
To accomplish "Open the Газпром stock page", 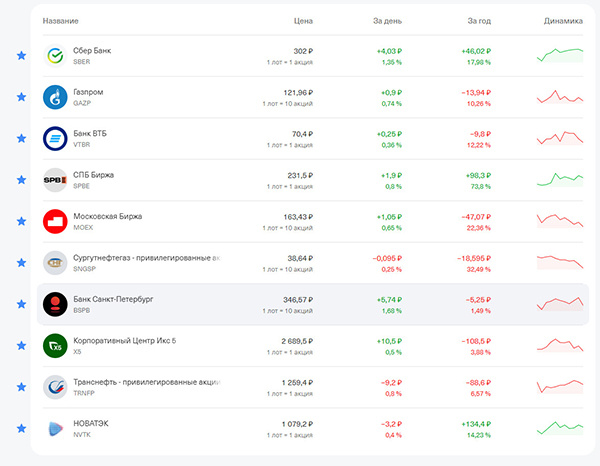I will (88, 92).
